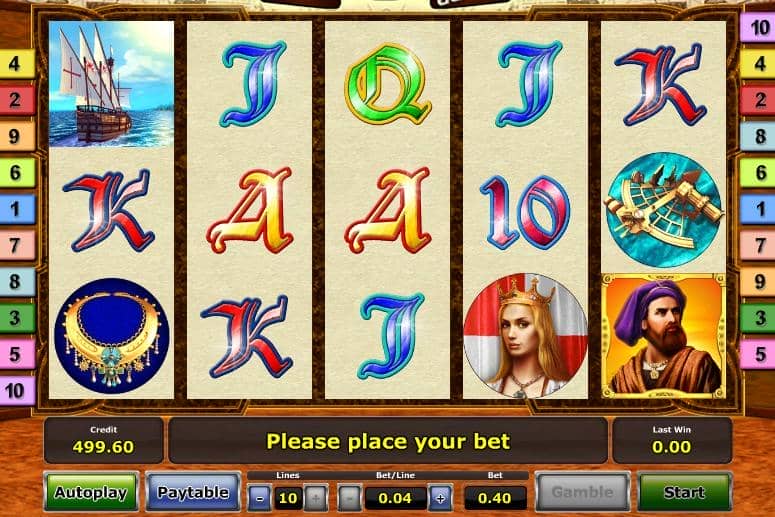Decrease the bet per line

pyautogui.click(x=350, y=498)
